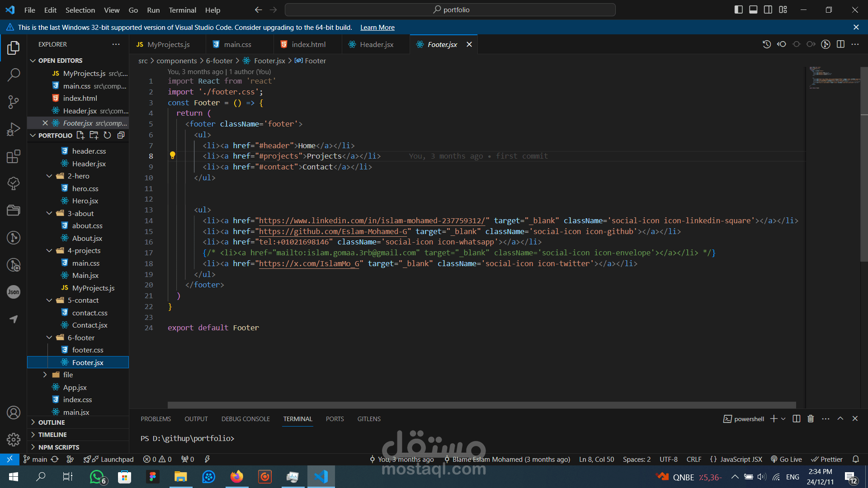Image resolution: width=868 pixels, height=488 pixels.
Task: Split the editor right
Action: [x=840, y=44]
